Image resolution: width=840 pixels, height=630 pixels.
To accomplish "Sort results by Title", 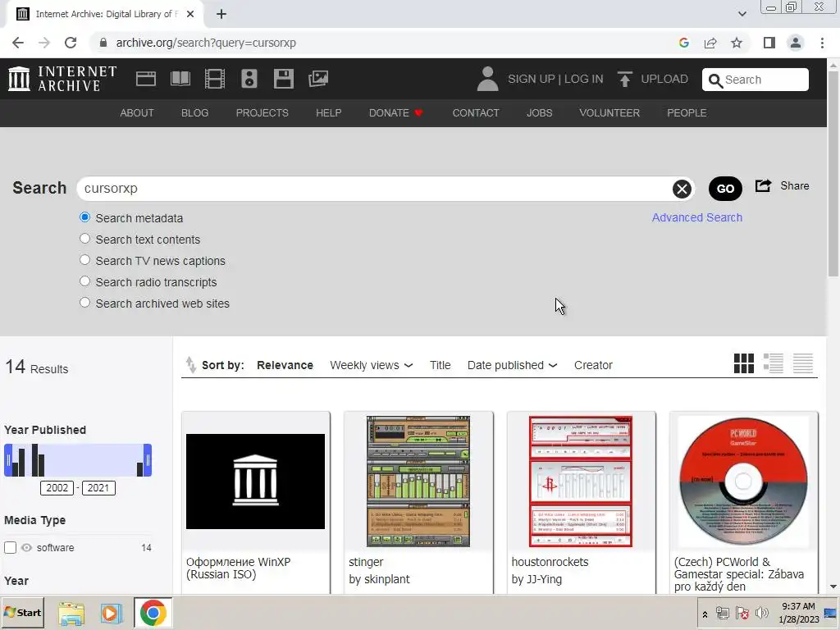I will click(x=440, y=365).
